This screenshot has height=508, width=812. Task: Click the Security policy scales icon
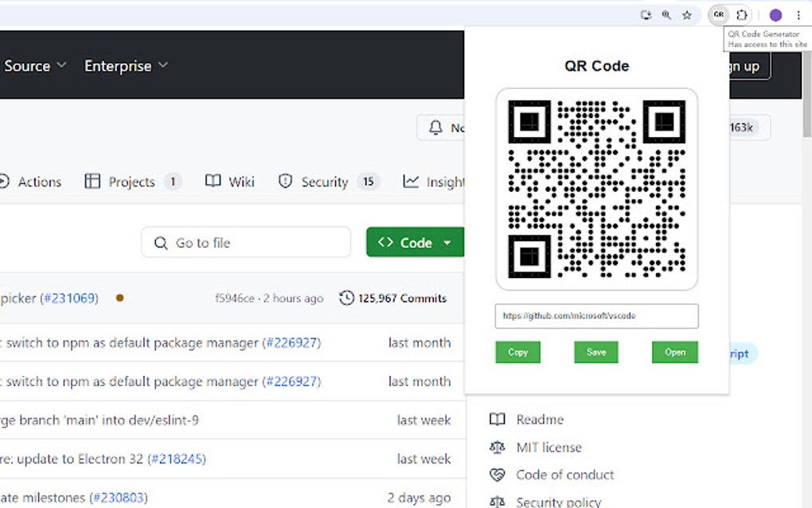(x=497, y=502)
